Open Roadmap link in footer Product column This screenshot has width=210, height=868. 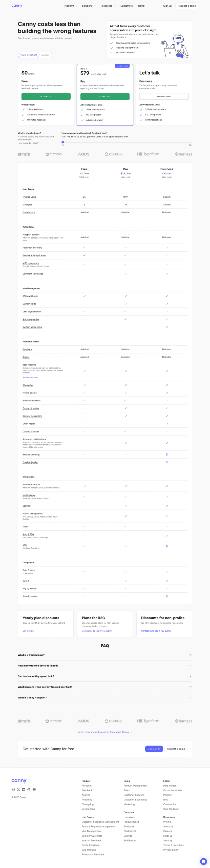(87, 800)
